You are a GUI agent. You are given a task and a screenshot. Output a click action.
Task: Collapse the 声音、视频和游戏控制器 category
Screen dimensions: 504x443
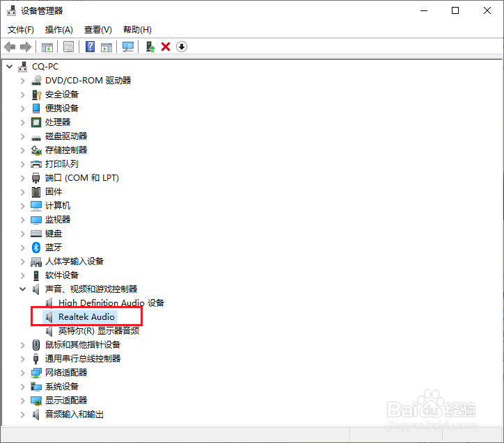click(22, 289)
